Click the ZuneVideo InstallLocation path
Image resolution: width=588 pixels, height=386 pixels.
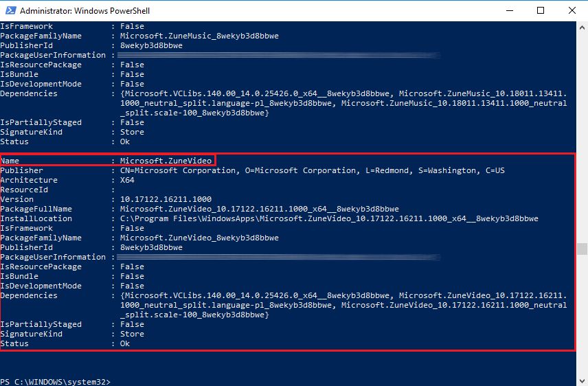coord(329,218)
